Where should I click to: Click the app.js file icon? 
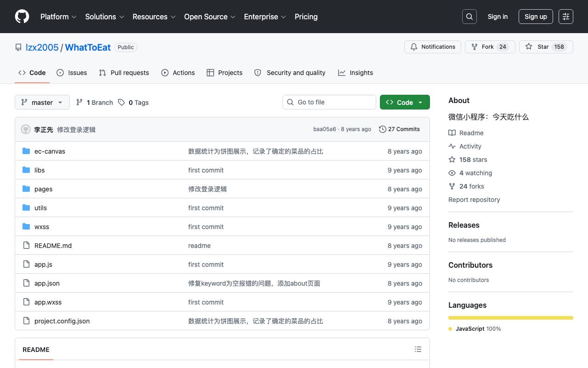click(x=26, y=264)
